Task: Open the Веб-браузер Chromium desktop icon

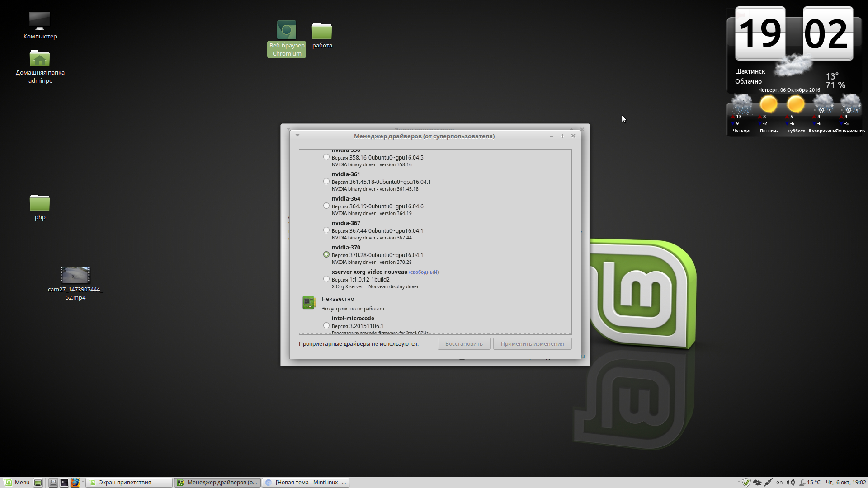Action: (286, 31)
